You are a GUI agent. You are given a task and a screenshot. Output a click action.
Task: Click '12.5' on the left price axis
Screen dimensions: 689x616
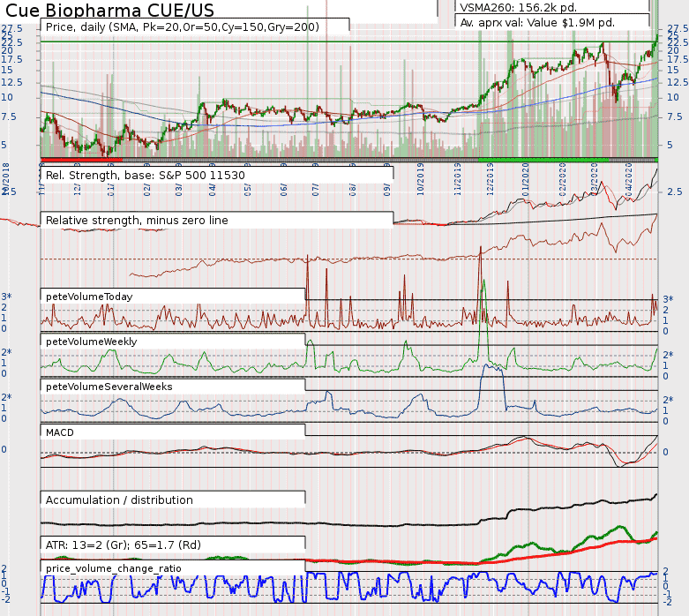click(x=11, y=82)
